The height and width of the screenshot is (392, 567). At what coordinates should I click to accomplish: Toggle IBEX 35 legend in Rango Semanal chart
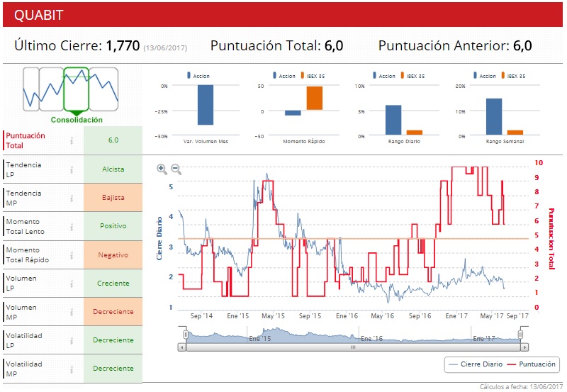click(513, 76)
